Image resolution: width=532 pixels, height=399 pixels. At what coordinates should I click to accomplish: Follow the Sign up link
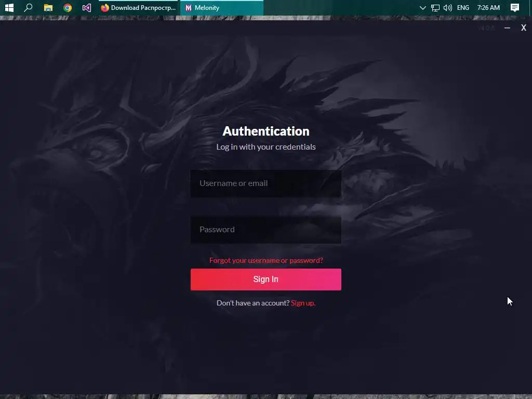[x=303, y=303]
